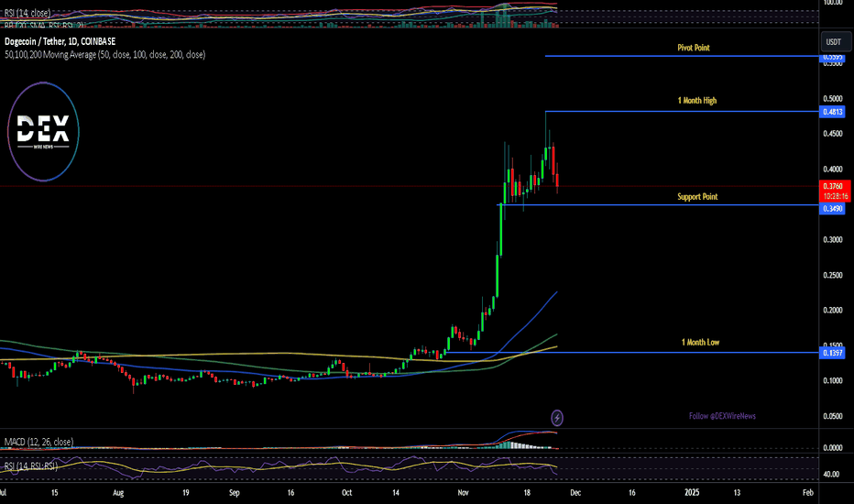Click the 13 date label after 2025
This screenshot has height=504, width=854.
pos(737,493)
